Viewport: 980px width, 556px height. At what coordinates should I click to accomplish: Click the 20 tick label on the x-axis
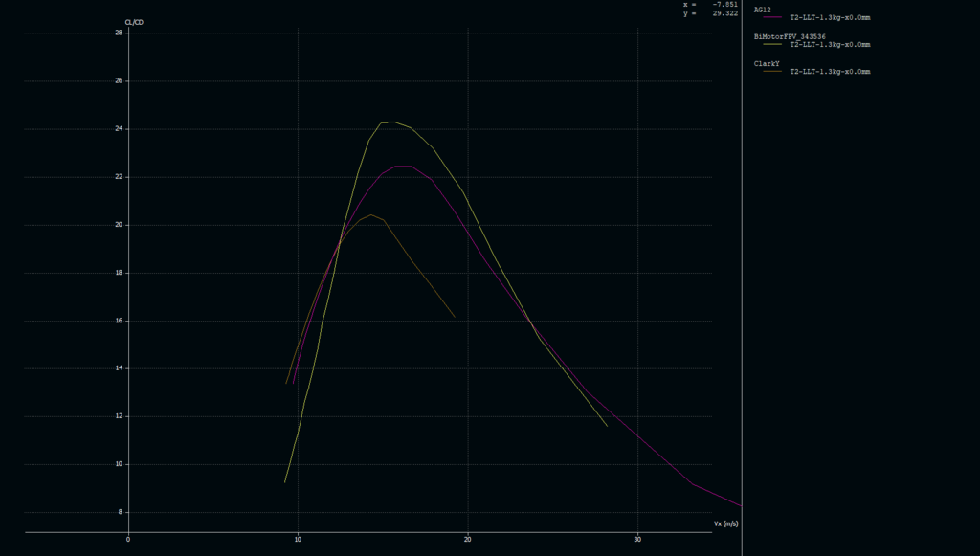click(x=467, y=540)
